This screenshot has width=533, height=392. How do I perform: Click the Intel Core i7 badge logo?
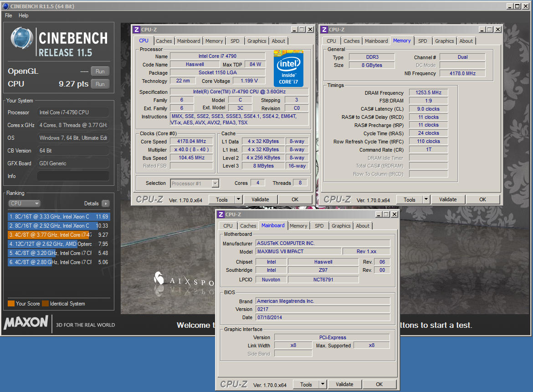[288, 69]
